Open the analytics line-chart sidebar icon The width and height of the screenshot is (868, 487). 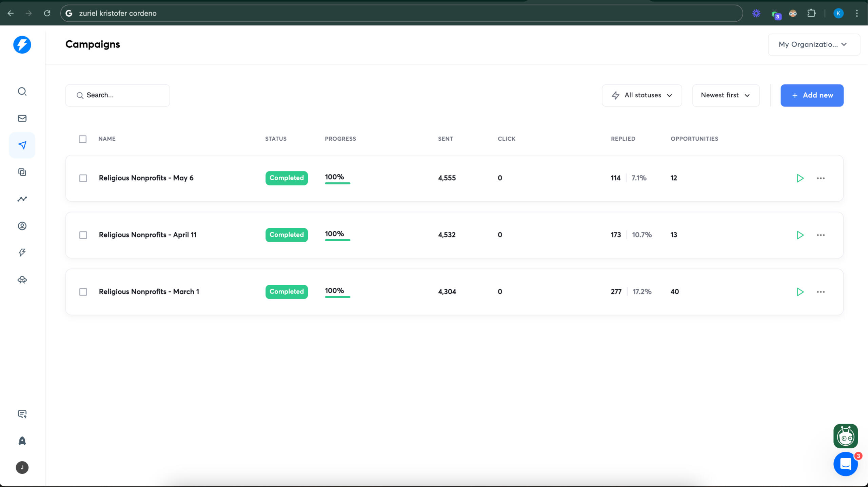pyautogui.click(x=22, y=199)
